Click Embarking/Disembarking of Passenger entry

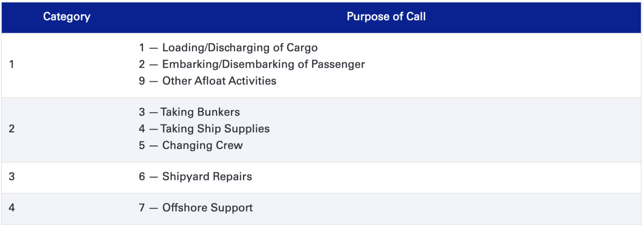[263, 65]
